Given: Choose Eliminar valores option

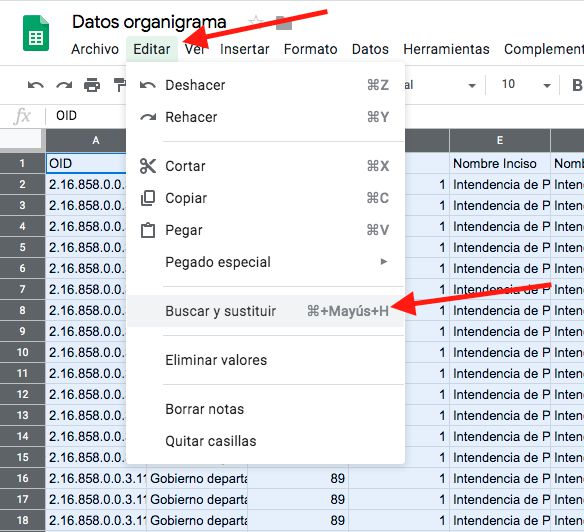Looking at the screenshot, I should tap(266, 360).
